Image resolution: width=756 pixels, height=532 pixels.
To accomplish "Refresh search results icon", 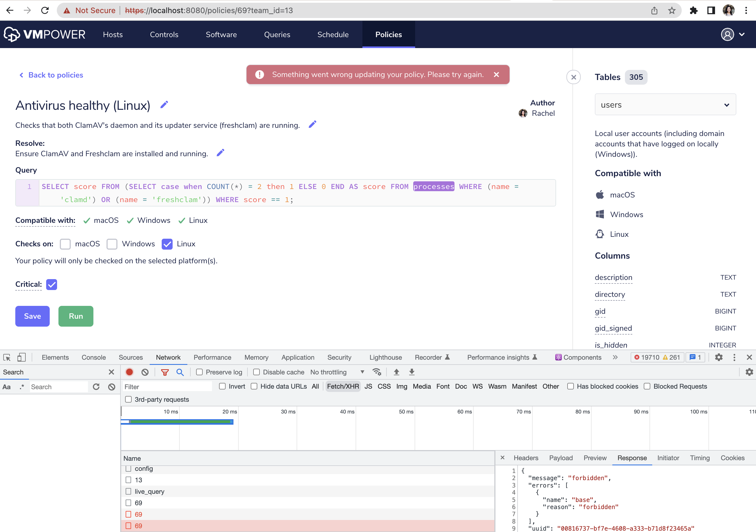I will click(96, 386).
